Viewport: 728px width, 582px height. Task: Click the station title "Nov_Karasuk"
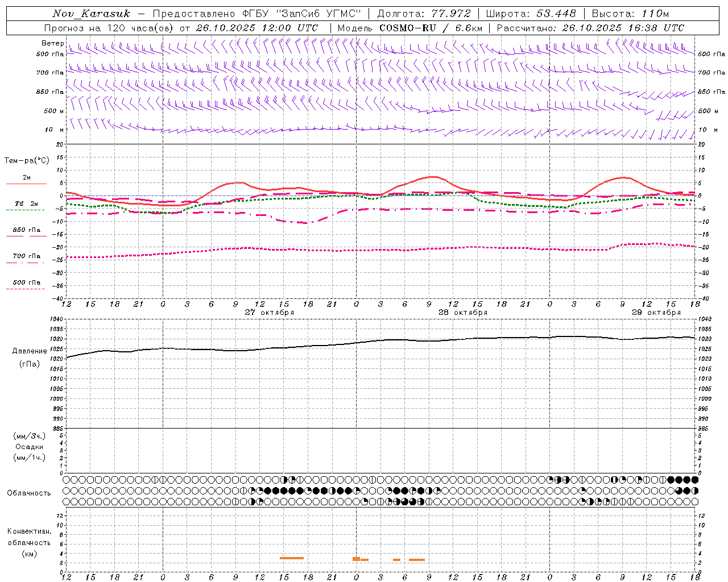91,14
